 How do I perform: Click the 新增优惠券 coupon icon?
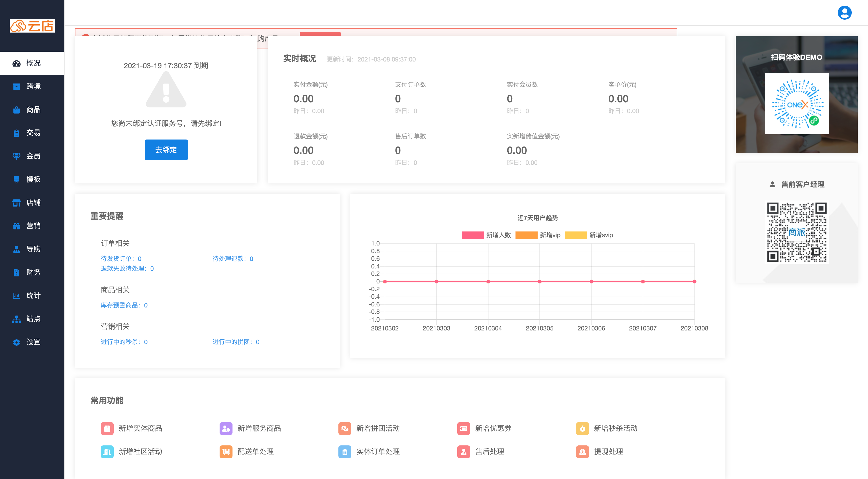point(463,428)
